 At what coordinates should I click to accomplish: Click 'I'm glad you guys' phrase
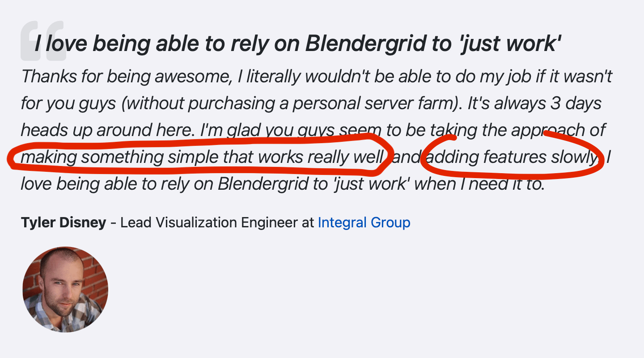[x=267, y=131]
